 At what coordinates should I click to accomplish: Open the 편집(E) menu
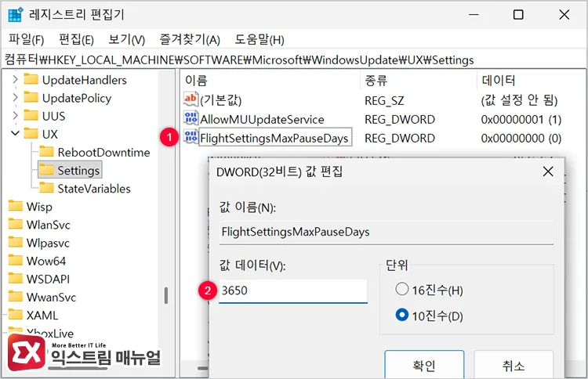point(76,39)
